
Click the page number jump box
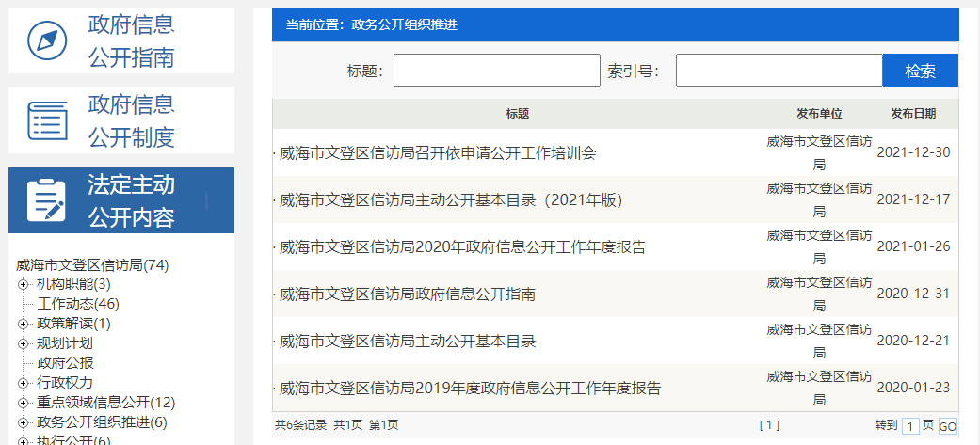[x=910, y=426]
